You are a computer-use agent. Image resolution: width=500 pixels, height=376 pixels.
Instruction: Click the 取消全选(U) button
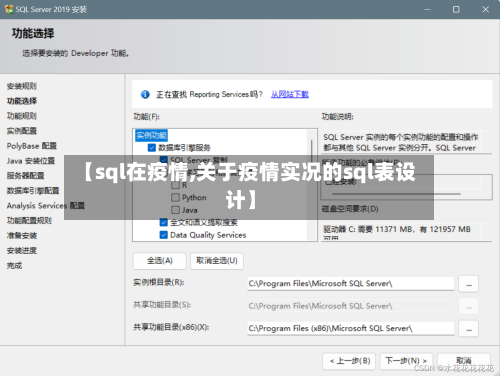(x=217, y=261)
